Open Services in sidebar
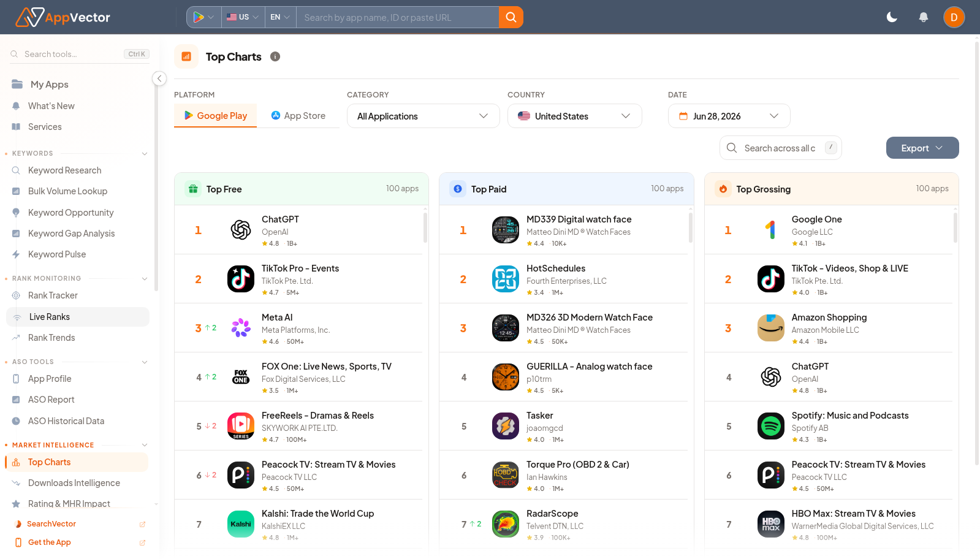980x559 pixels. [45, 127]
